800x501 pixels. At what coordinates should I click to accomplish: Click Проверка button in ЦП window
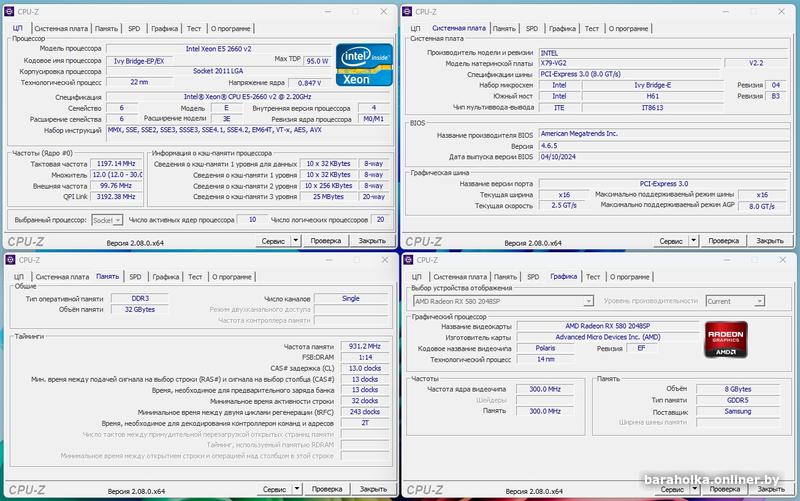(326, 240)
